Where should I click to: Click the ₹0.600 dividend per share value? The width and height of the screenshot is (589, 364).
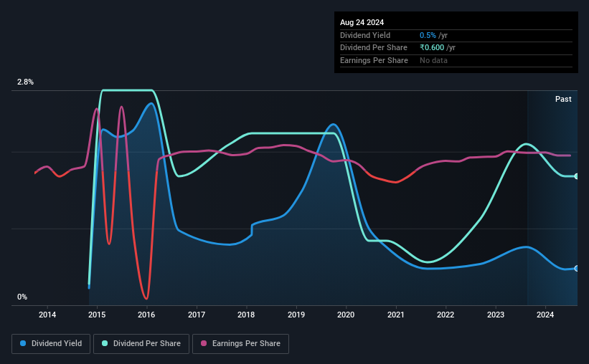pos(432,48)
